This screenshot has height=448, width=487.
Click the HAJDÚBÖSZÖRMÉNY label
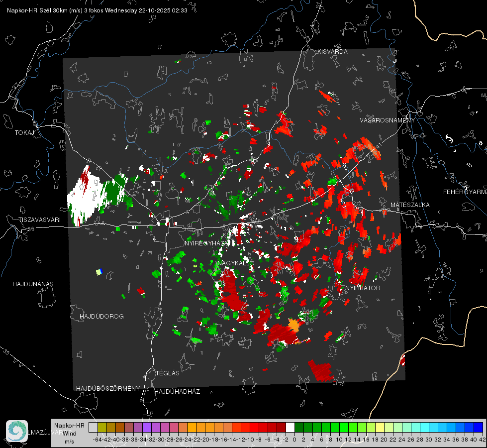pyautogui.click(x=108, y=388)
